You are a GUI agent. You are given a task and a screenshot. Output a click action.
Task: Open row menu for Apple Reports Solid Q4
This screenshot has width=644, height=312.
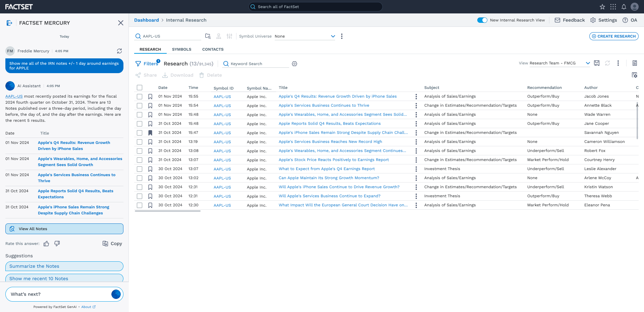[416, 124]
